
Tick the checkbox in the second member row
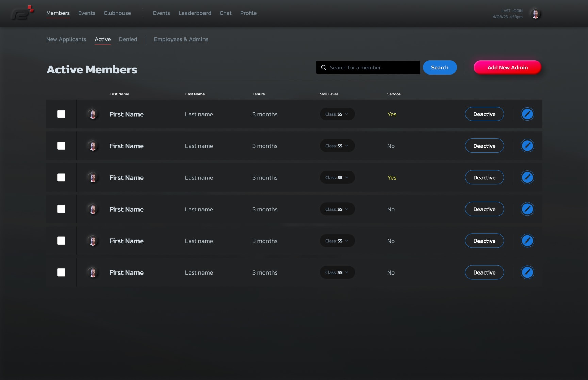pos(61,146)
